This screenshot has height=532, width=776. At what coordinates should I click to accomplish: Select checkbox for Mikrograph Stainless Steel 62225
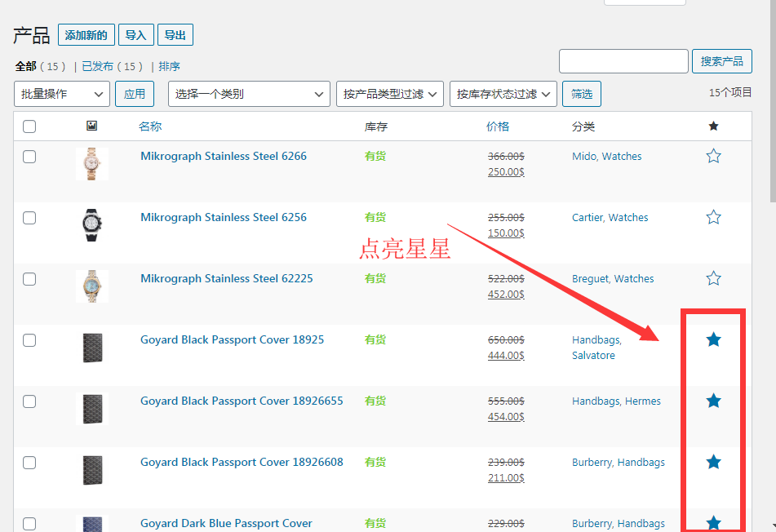click(x=29, y=279)
